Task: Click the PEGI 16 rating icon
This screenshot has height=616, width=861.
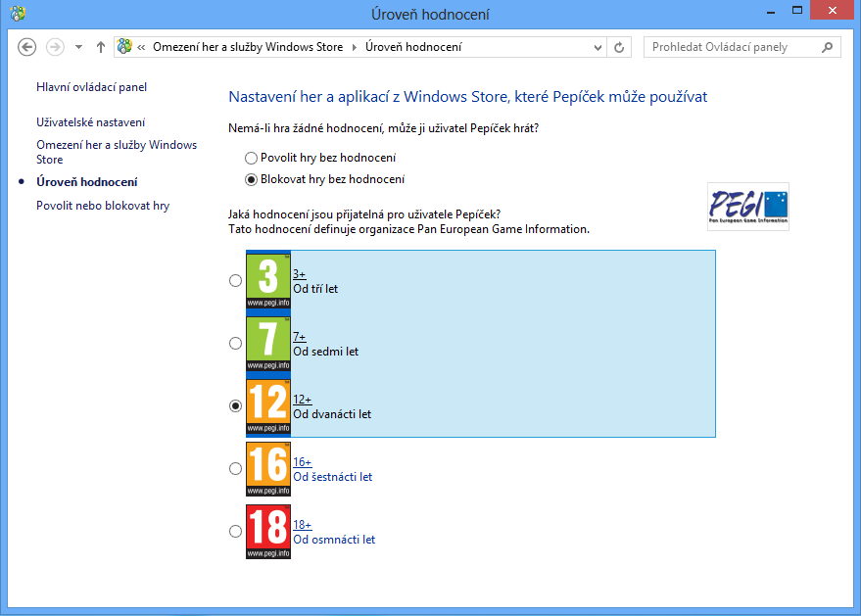Action: tap(268, 468)
